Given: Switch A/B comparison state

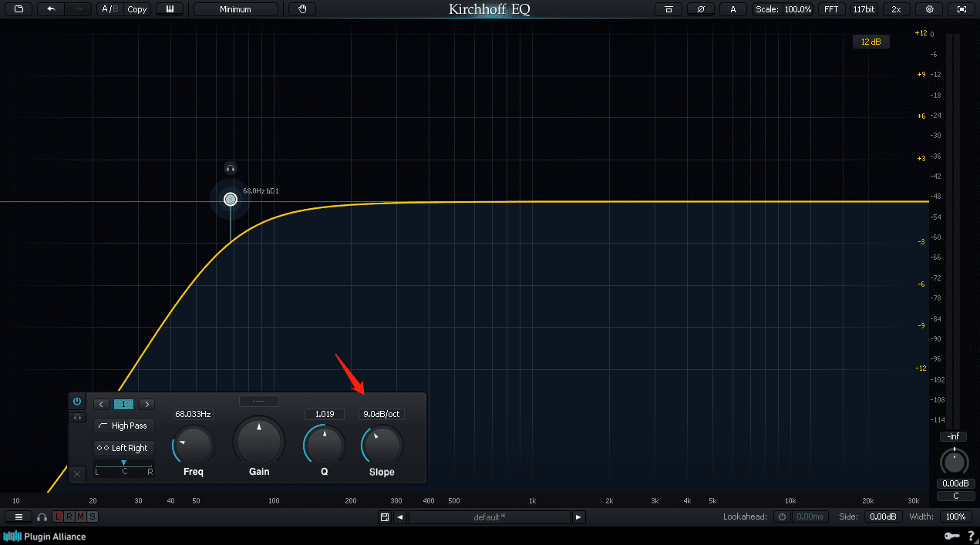Looking at the screenshot, I should (110, 9).
